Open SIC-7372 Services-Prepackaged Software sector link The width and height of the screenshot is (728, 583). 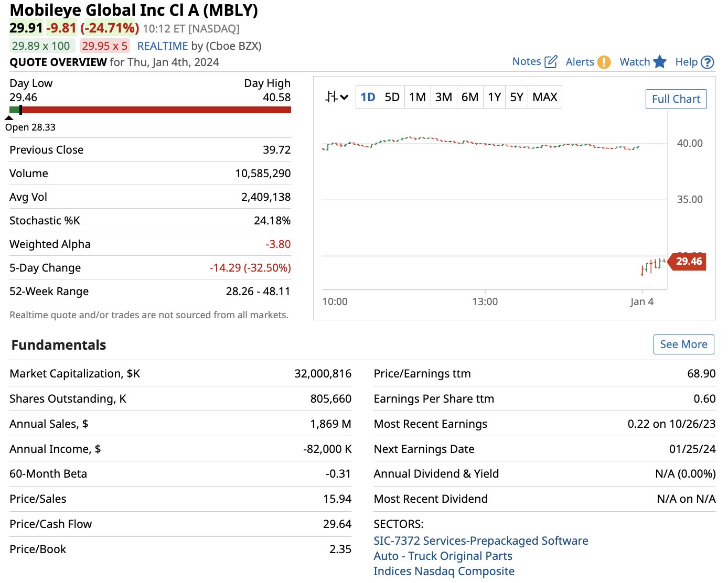[x=481, y=541]
